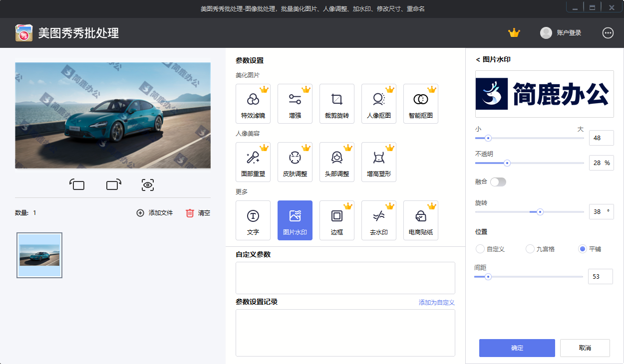Enable the 融合 blend toggle

[x=498, y=182]
